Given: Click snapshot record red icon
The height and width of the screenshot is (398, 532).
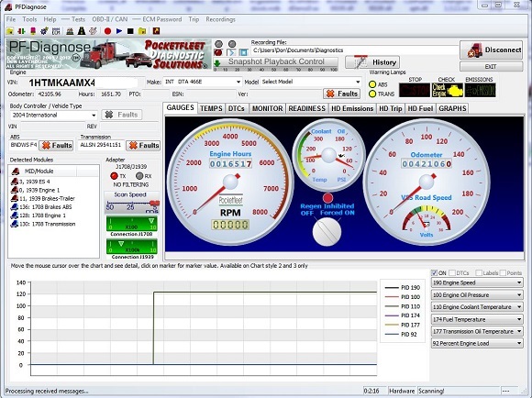Looking at the screenshot, I should coord(218,52).
